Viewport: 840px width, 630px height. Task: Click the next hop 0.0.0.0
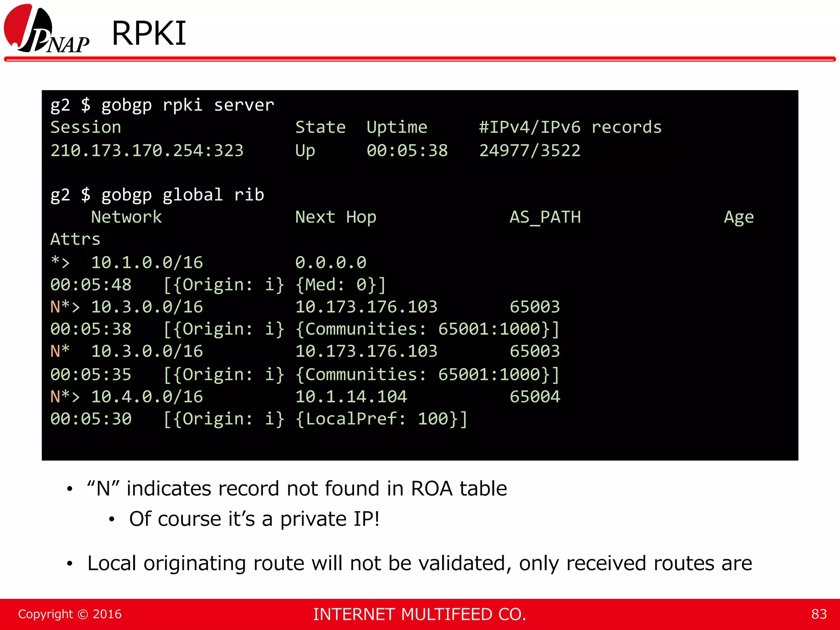point(331,262)
